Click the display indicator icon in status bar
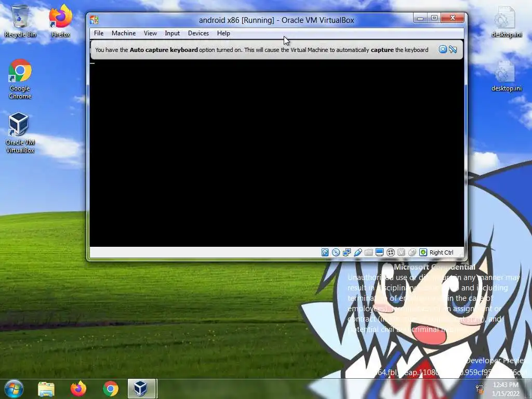This screenshot has height=399, width=532. click(379, 252)
